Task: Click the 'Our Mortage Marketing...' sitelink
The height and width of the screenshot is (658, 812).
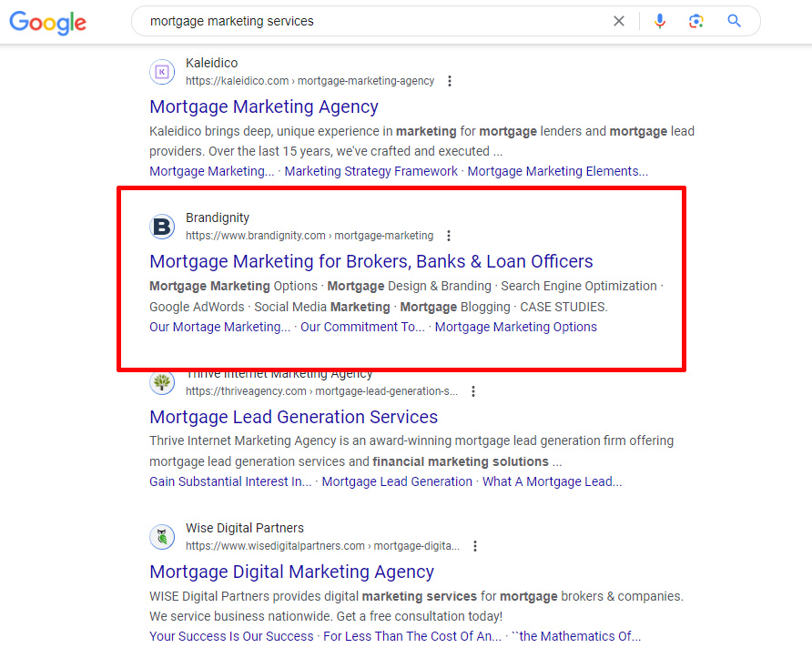Action: [220, 328]
